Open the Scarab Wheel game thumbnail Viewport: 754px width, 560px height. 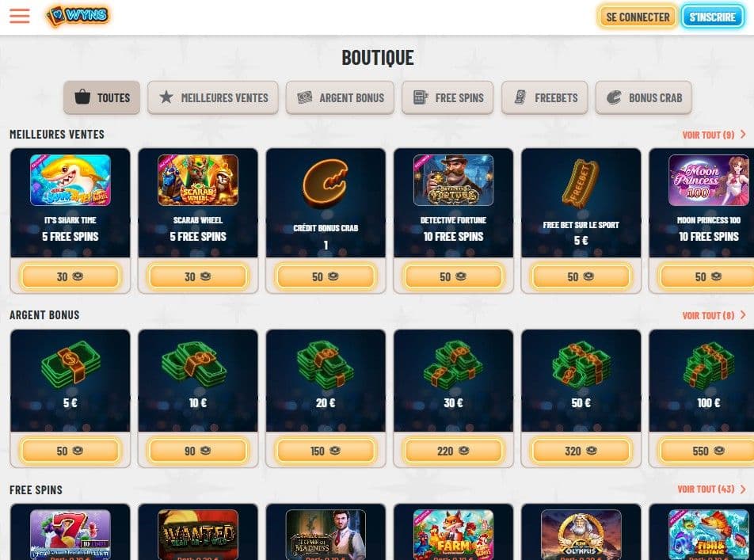coord(198,181)
